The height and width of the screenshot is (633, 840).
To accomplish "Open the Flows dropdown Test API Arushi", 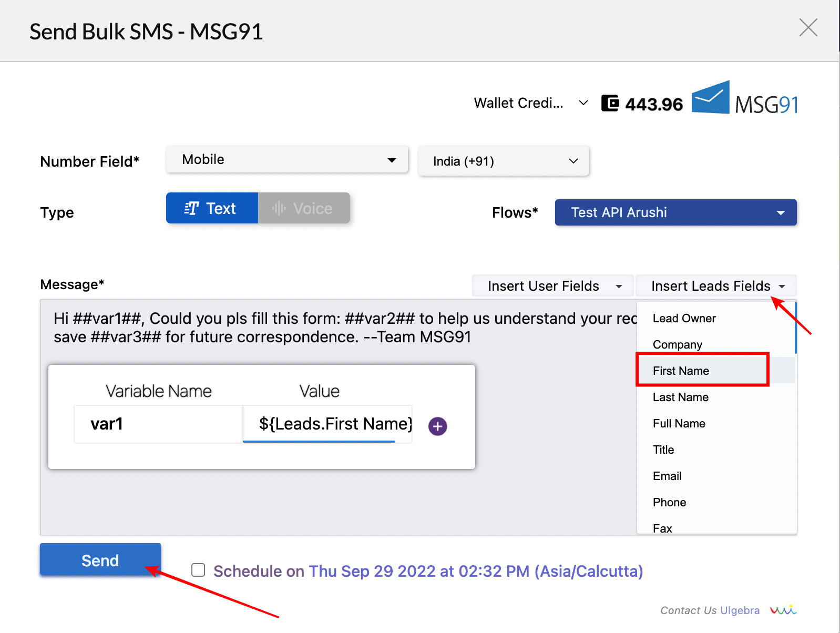I will 675,212.
